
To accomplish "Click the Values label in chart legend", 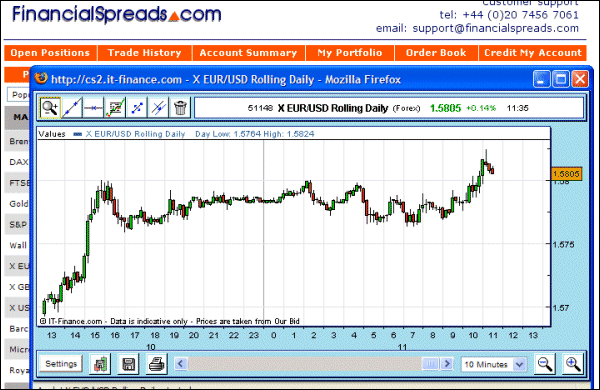I will 52,134.
